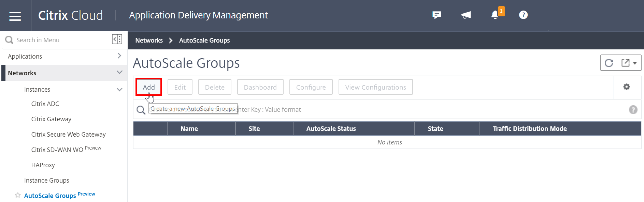Open Instance Groups menu item
This screenshot has width=644, height=202.
(47, 181)
